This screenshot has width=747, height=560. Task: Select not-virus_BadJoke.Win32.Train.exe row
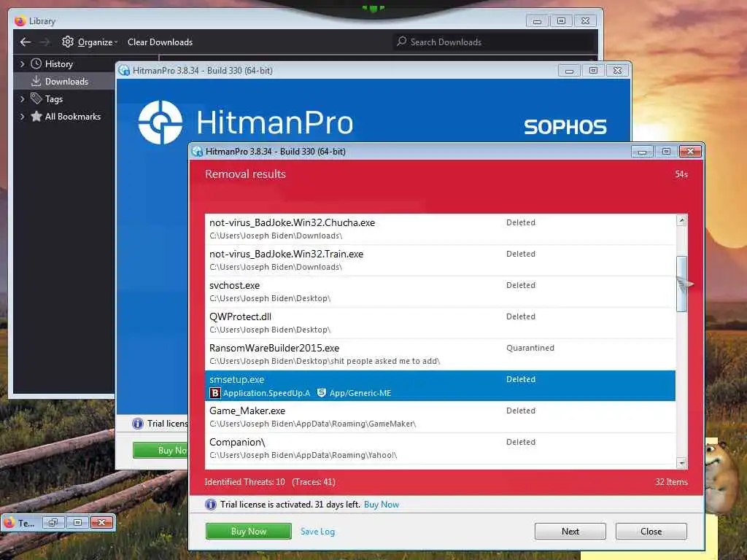click(440, 260)
